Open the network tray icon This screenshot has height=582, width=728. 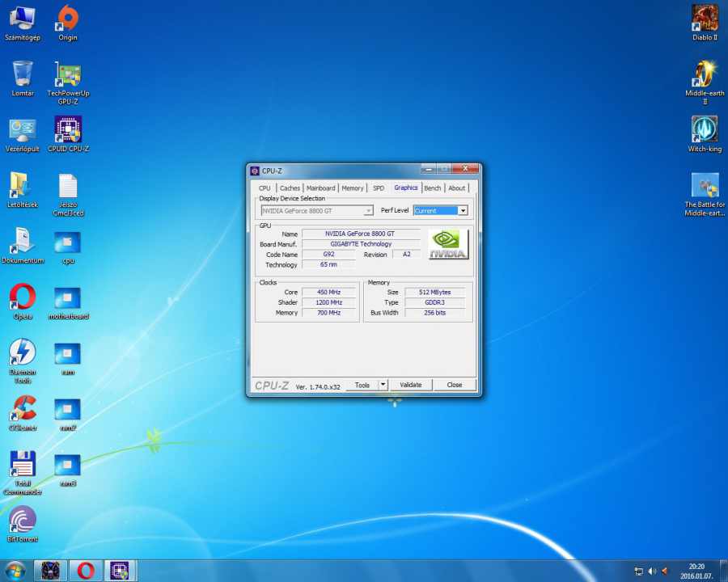639,571
